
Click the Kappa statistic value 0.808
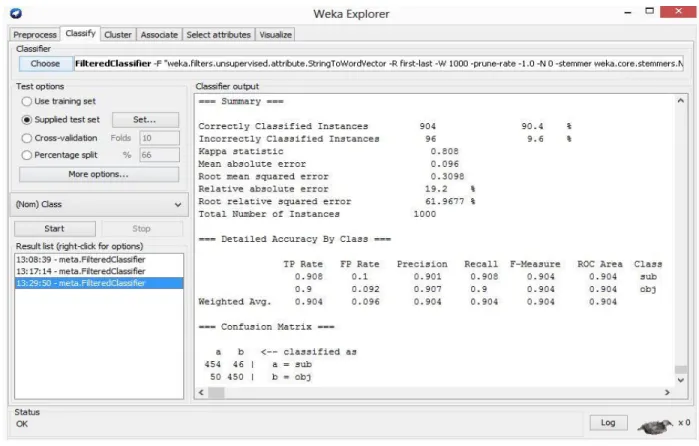tap(444, 151)
